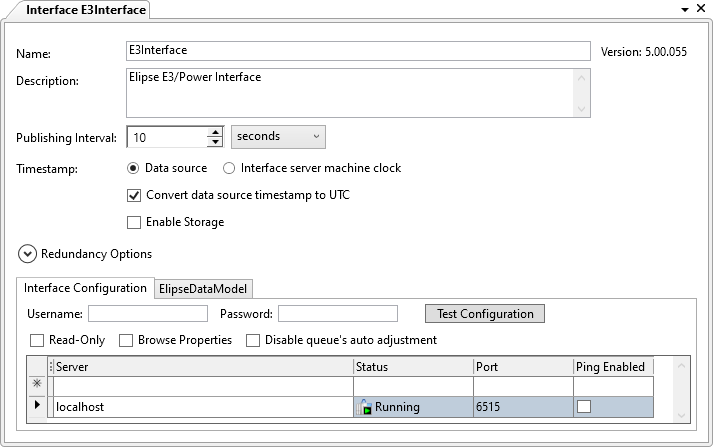
Task: Select the 6515 port cell
Action: pos(523,407)
